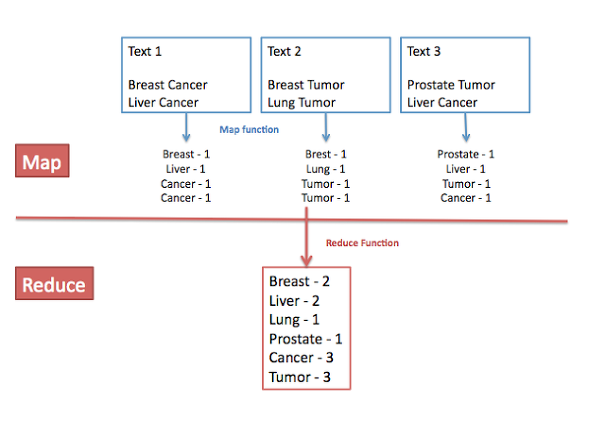This screenshot has width=605, height=436.
Task: Click 'Prostate Tumor' text in Text 3
Action: (451, 85)
